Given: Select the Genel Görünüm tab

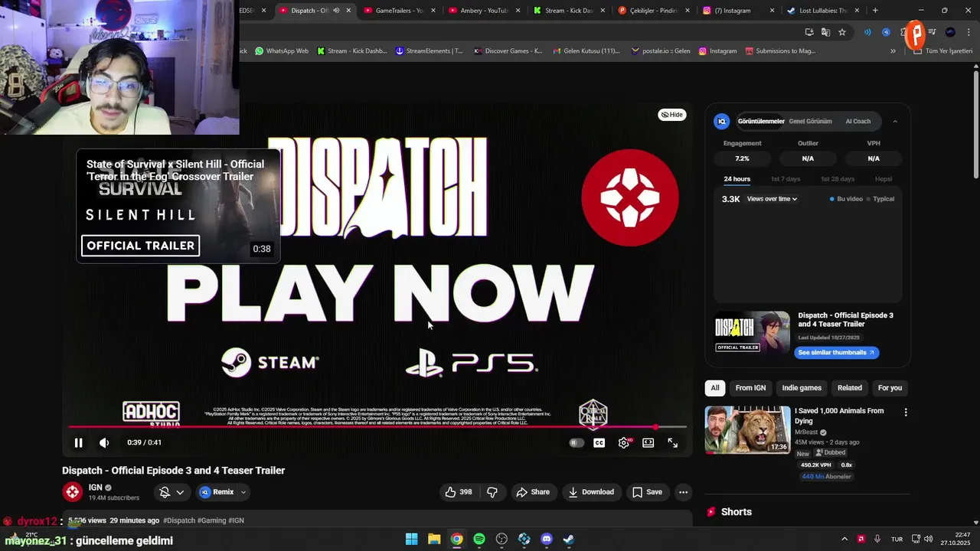Looking at the screenshot, I should [x=810, y=121].
